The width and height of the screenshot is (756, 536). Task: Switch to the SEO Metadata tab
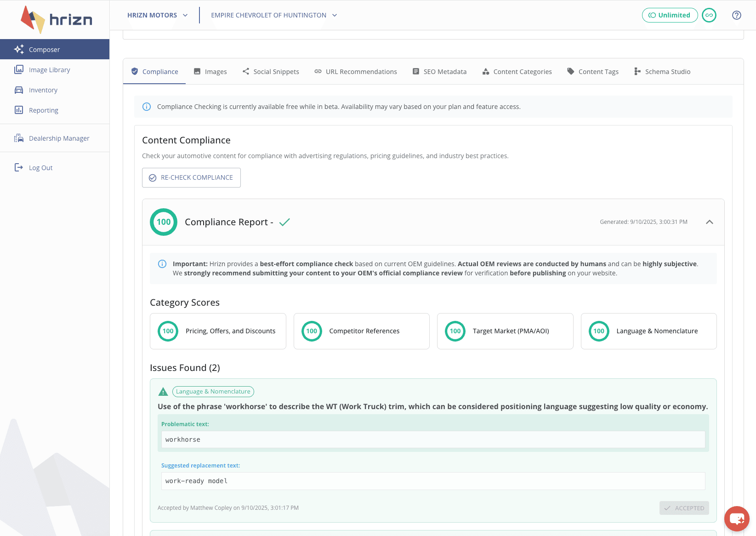pyautogui.click(x=439, y=72)
